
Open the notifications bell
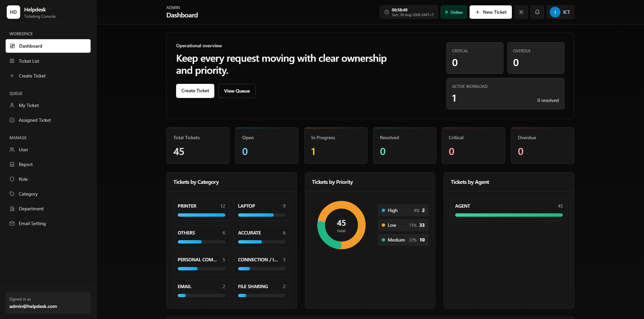(537, 12)
